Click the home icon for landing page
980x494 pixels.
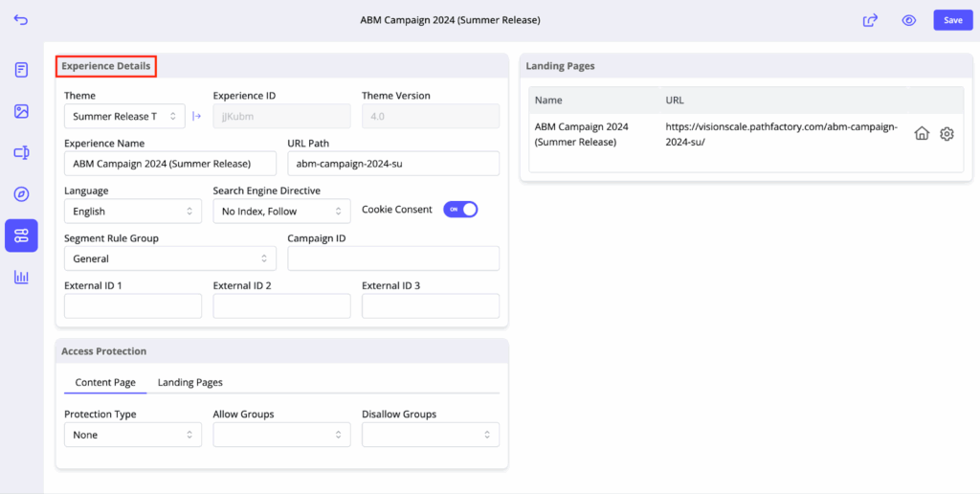tap(922, 133)
